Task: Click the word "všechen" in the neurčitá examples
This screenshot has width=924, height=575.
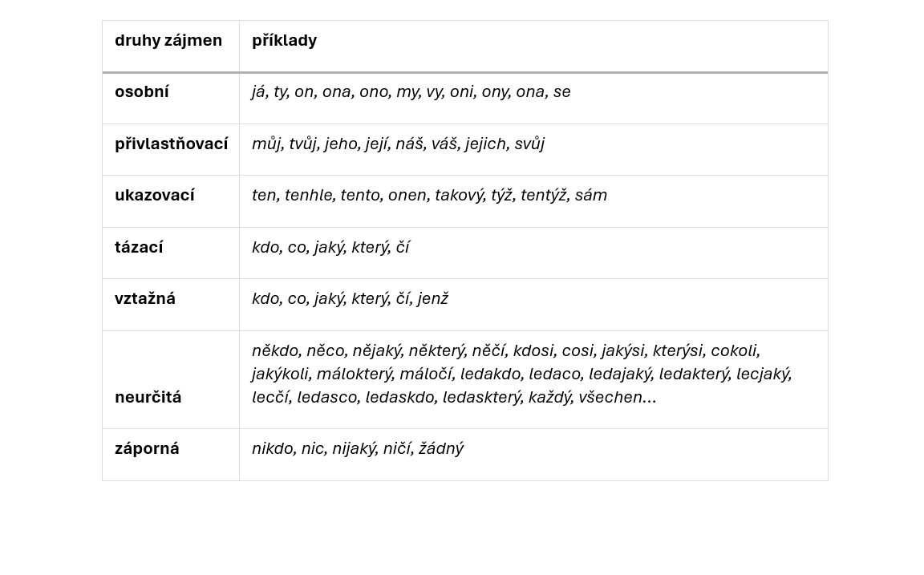Action: tap(610, 397)
